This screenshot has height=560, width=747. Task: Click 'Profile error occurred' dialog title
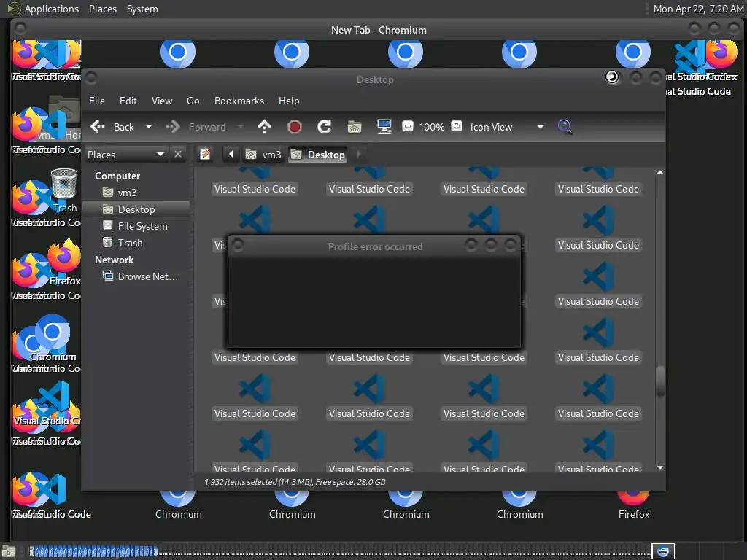pyautogui.click(x=375, y=246)
